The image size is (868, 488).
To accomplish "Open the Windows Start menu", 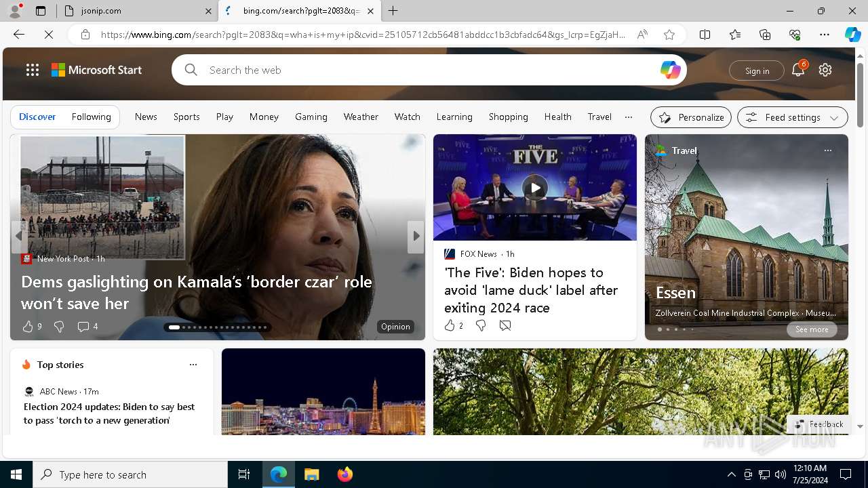I will point(16,474).
